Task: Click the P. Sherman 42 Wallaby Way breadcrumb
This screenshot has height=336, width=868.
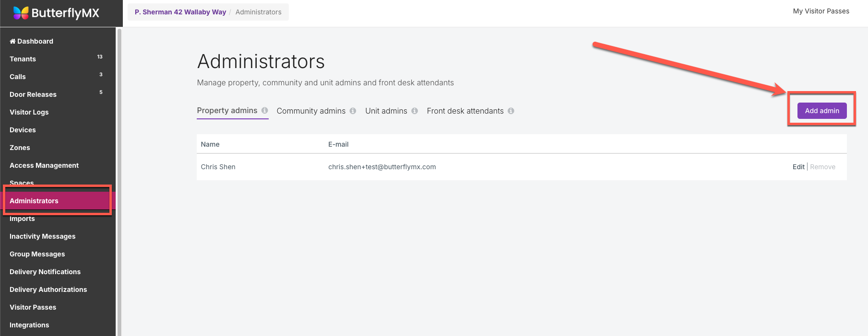Action: [x=180, y=12]
